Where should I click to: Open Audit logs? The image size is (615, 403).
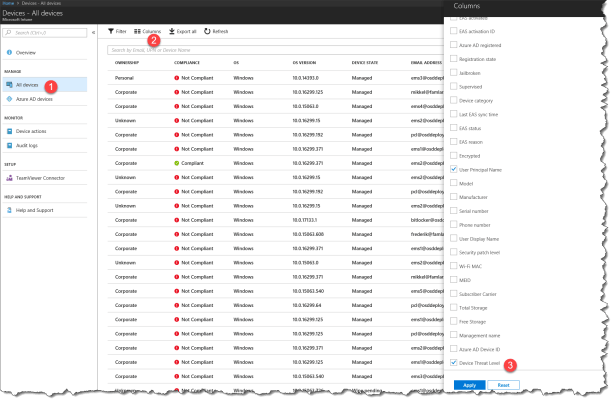[45, 146]
